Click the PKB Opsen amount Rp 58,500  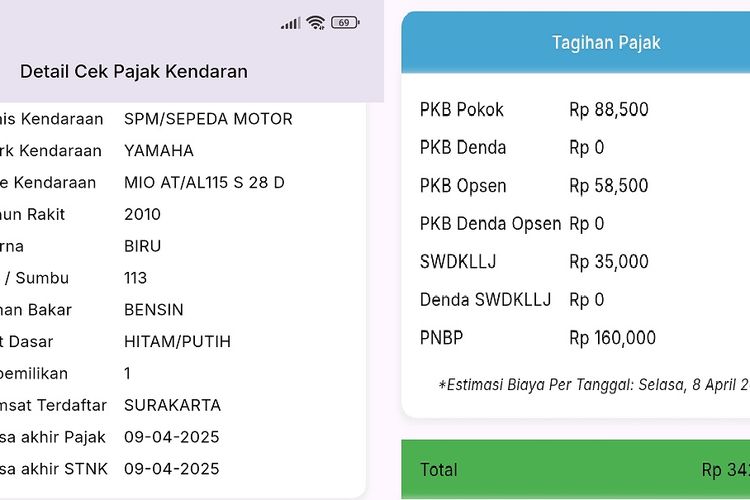(x=608, y=186)
